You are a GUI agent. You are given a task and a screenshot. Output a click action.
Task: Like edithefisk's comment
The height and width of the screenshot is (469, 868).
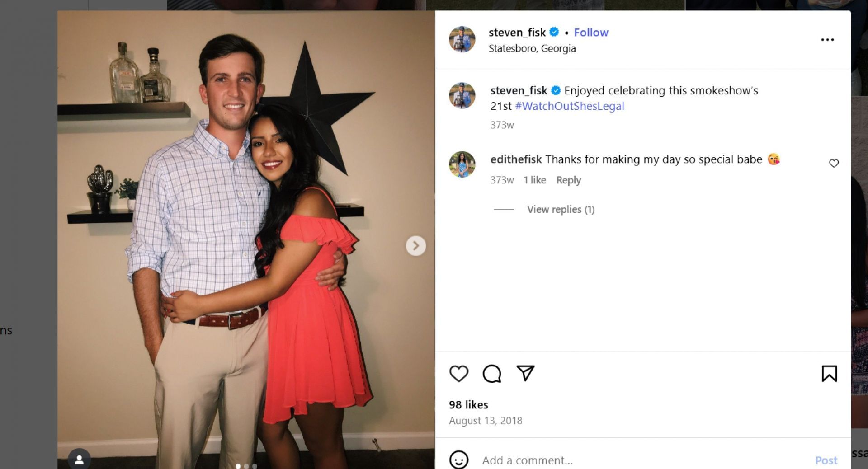(x=834, y=164)
